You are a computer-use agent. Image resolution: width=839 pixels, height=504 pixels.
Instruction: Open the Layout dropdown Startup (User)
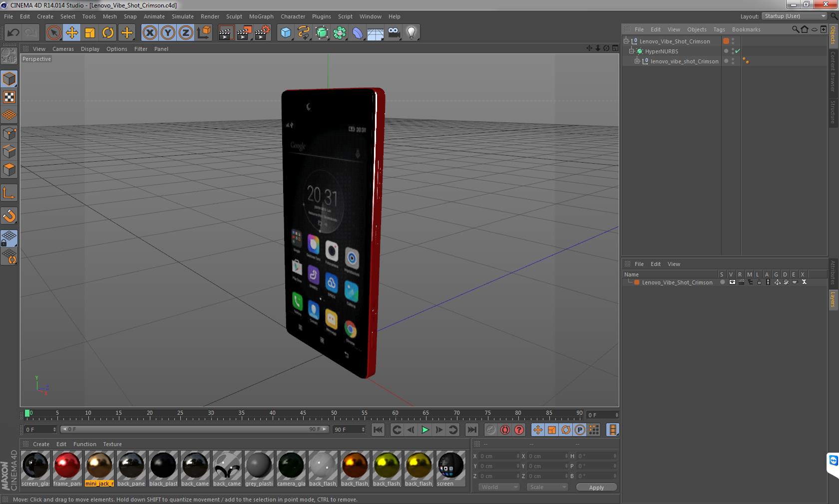tap(795, 16)
